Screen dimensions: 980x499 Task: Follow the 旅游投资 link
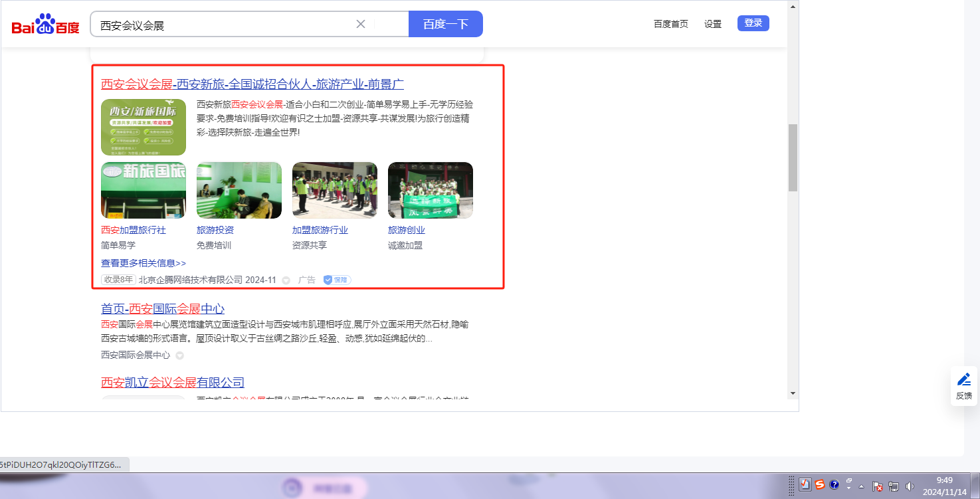coord(215,230)
